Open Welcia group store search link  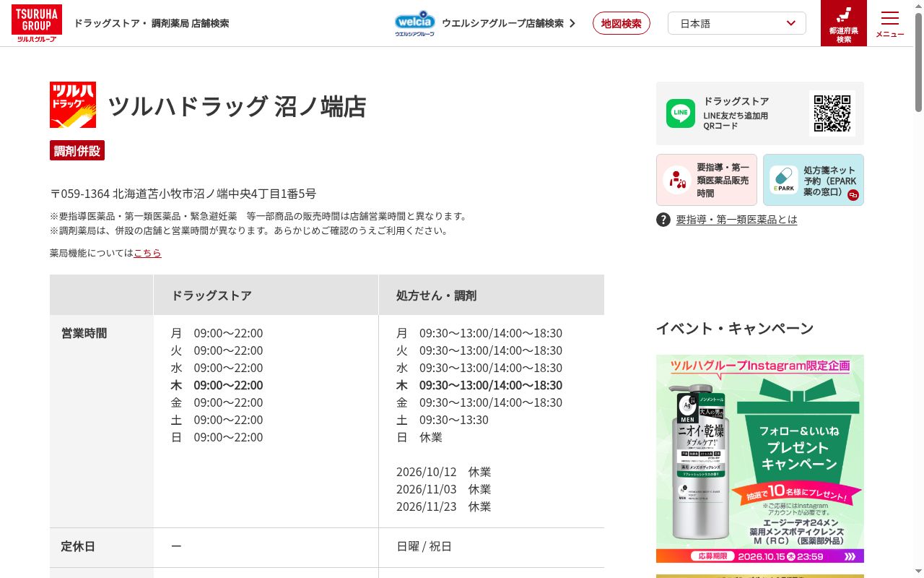508,23
